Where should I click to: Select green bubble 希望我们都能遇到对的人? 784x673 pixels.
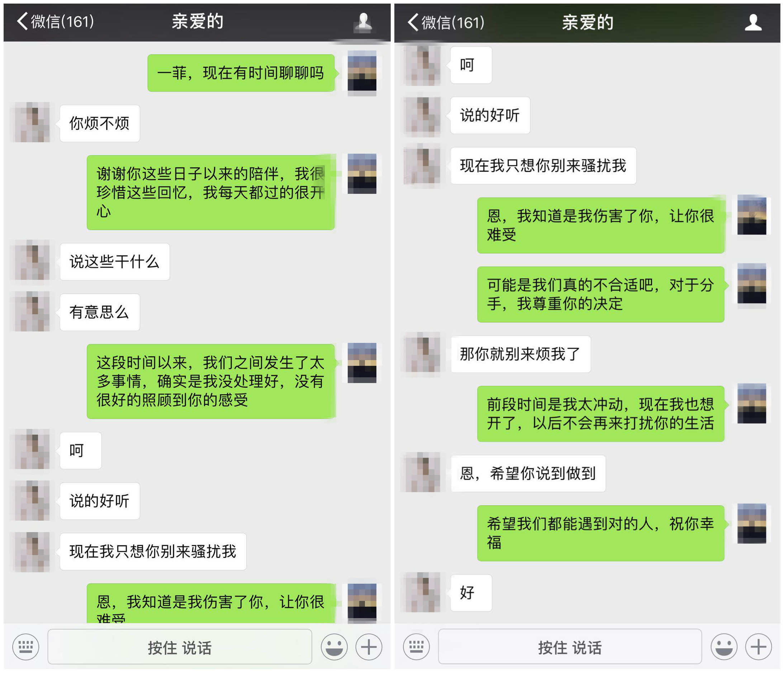tap(600, 533)
